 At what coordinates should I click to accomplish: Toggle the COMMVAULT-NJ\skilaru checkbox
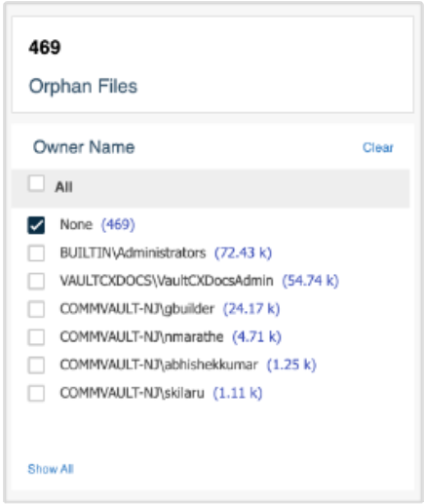pyautogui.click(x=36, y=393)
